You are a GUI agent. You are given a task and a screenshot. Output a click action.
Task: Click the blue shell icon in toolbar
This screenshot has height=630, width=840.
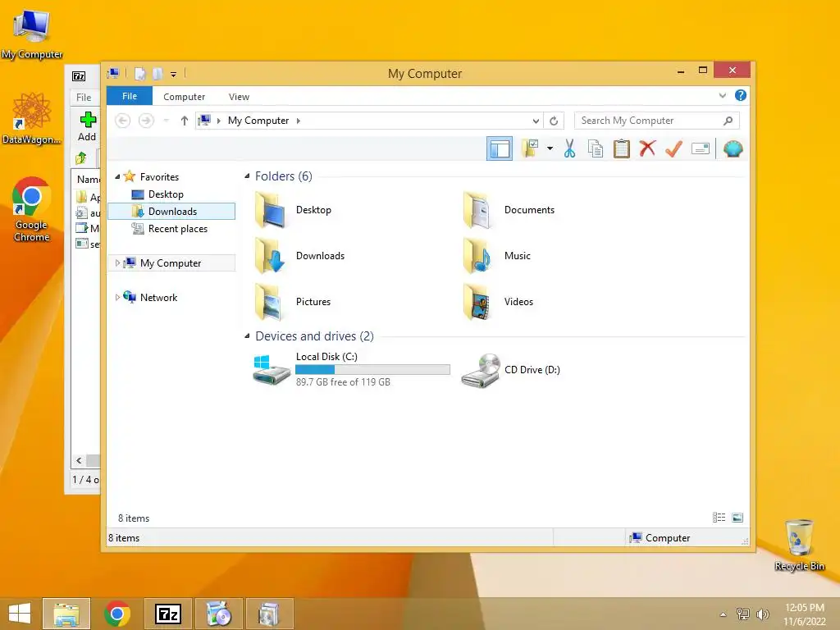(733, 148)
